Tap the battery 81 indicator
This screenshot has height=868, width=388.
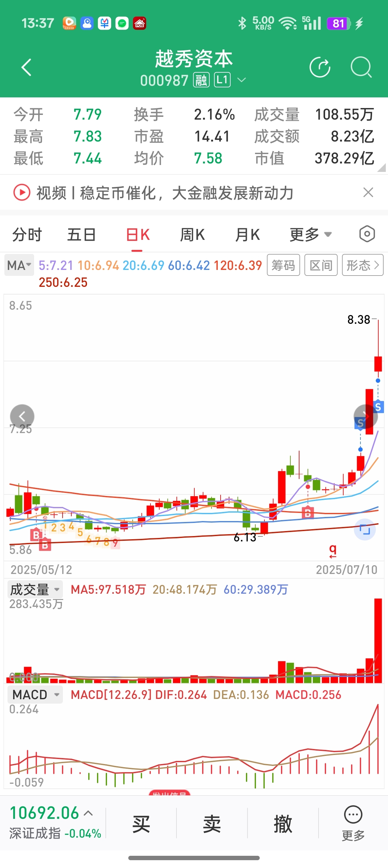[x=339, y=23]
